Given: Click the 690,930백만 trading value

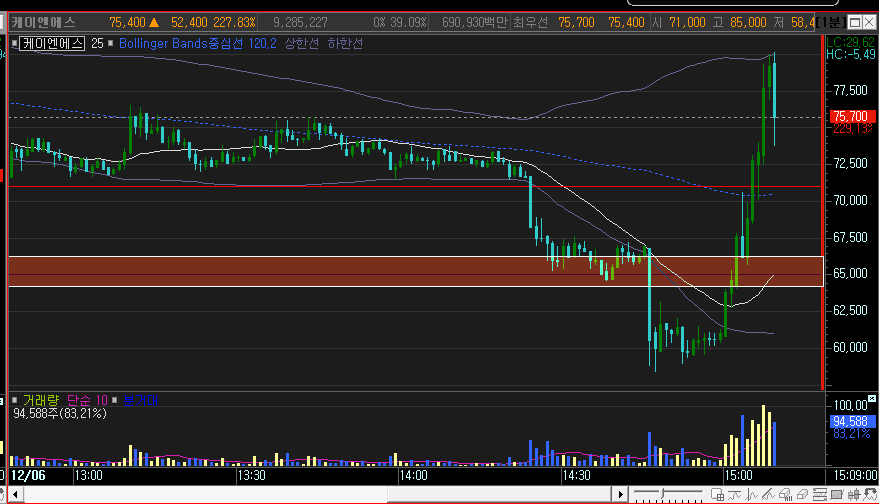Looking at the screenshot, I should tap(475, 22).
